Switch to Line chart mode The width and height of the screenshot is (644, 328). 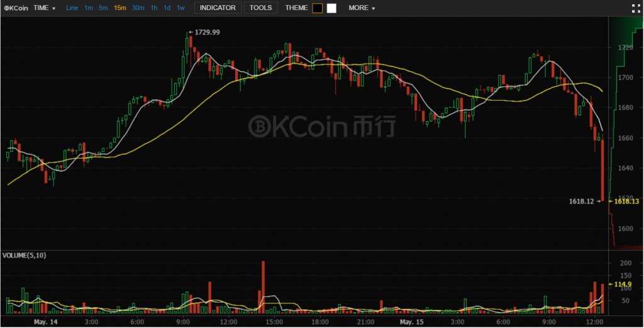72,8
